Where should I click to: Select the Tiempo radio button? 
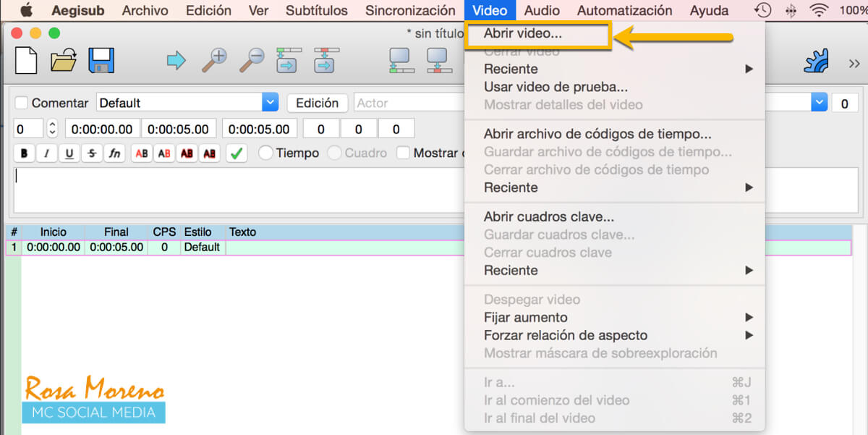tap(265, 153)
